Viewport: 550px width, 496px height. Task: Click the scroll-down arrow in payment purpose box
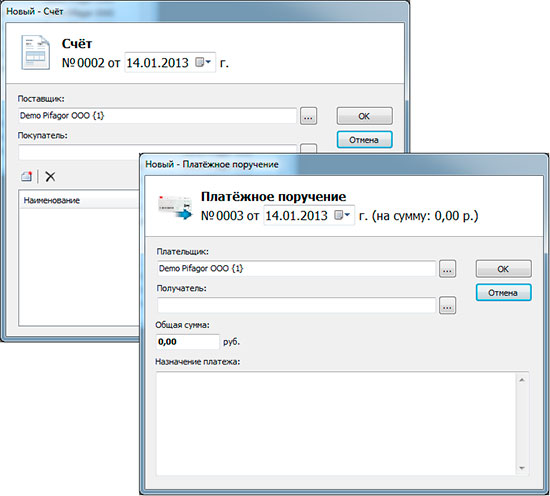coord(522,468)
